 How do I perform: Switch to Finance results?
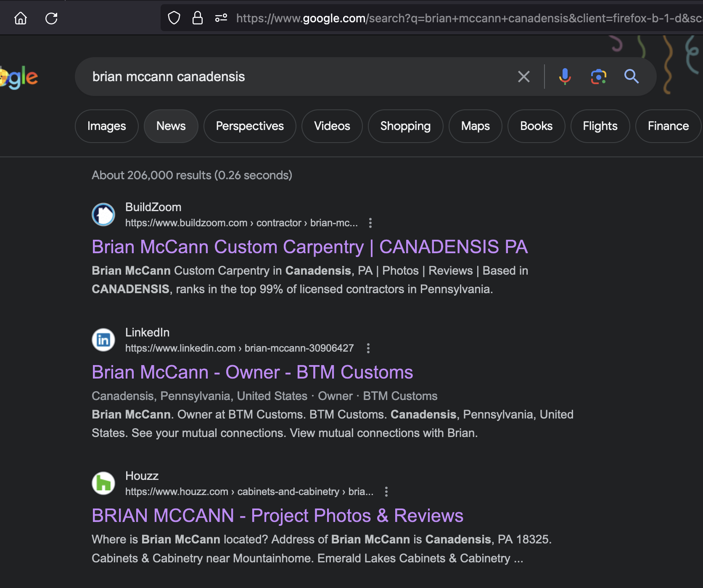[x=669, y=126]
